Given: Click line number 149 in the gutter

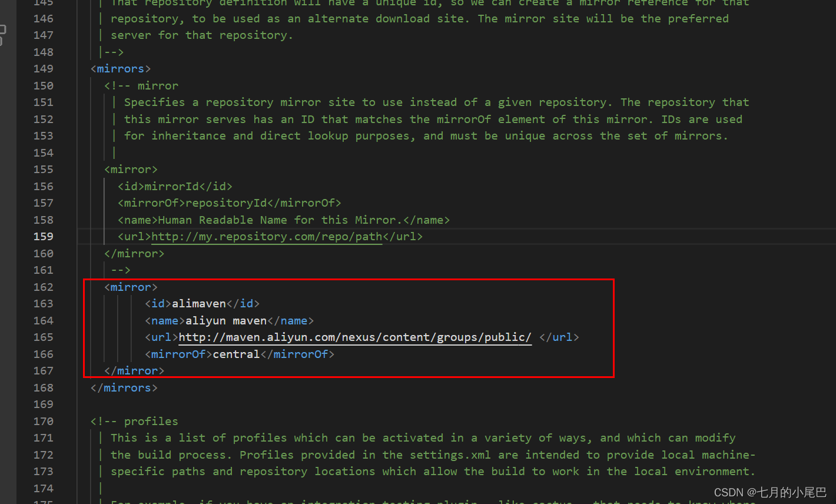Looking at the screenshot, I should [x=44, y=69].
